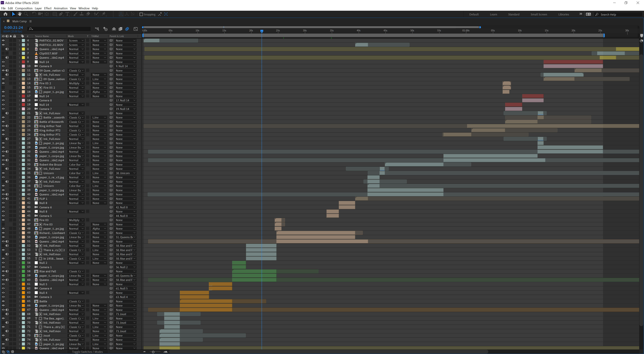The height and width of the screenshot is (354, 644).
Task: Expand Layer Switches pane icon at bottom
Action: click(x=3, y=352)
